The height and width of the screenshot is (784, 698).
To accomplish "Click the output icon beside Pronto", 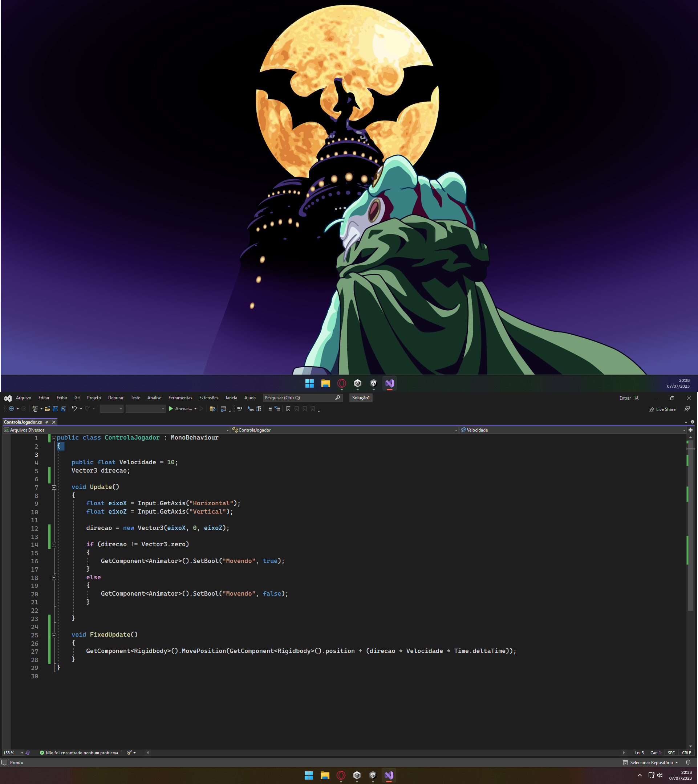I will click(x=5, y=763).
